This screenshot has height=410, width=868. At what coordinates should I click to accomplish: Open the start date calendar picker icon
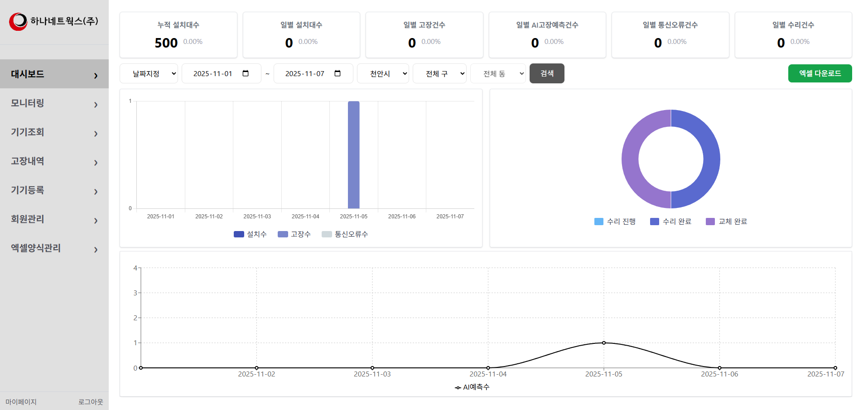coord(246,73)
